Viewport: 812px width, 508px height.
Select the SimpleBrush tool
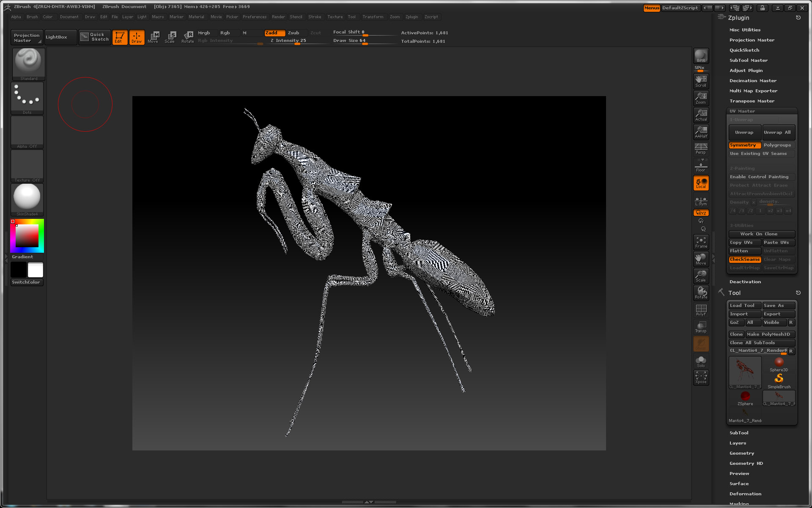coord(779,381)
